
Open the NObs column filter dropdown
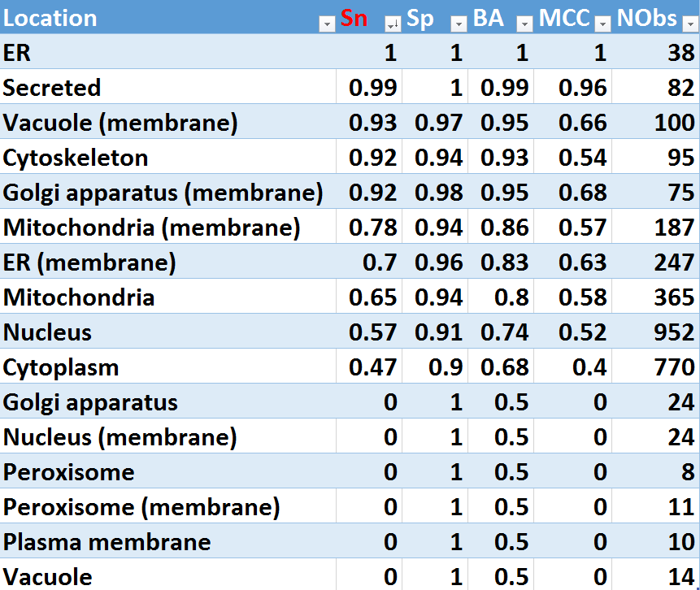[689, 24]
